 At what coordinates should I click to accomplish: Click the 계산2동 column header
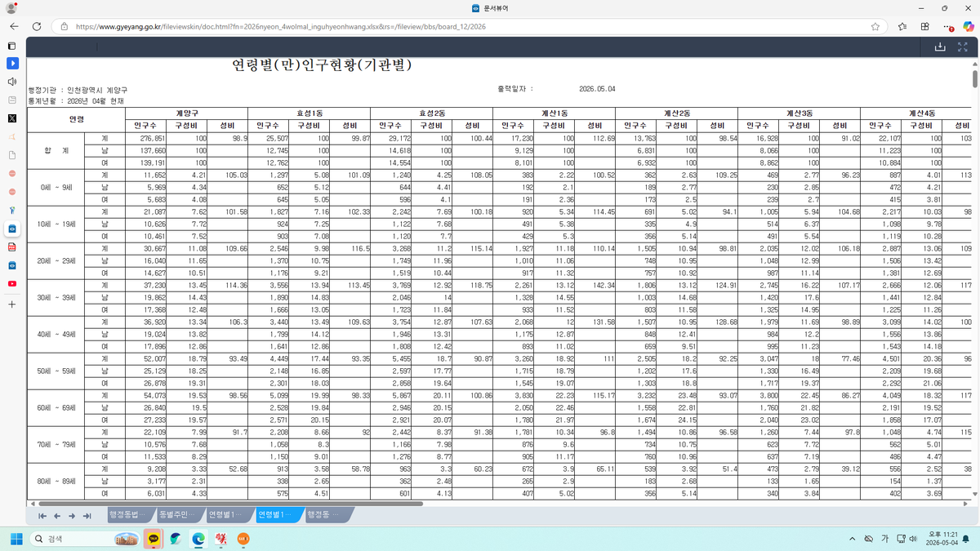coord(677,113)
